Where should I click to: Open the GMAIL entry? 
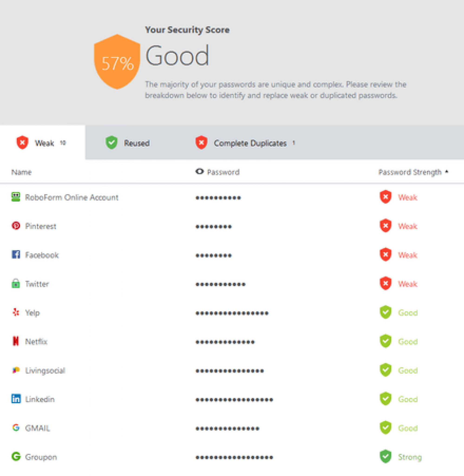tap(38, 428)
